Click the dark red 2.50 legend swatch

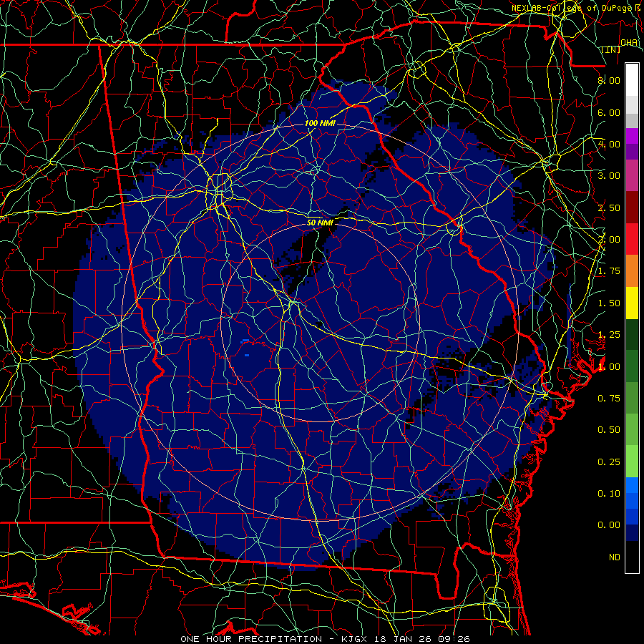632,208
